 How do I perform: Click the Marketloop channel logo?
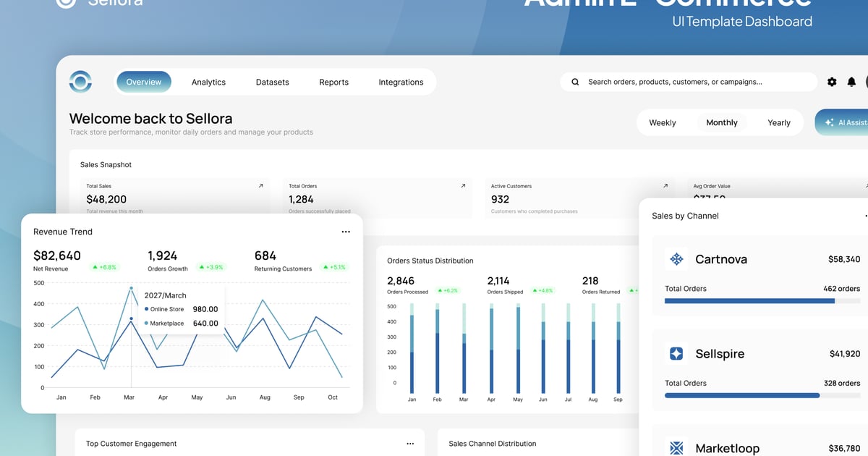676,448
